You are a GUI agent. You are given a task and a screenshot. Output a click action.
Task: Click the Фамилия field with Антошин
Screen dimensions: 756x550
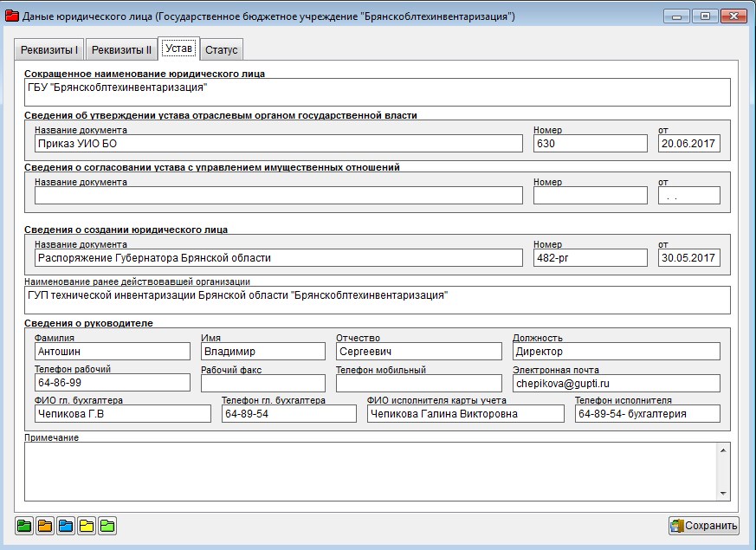coord(113,352)
